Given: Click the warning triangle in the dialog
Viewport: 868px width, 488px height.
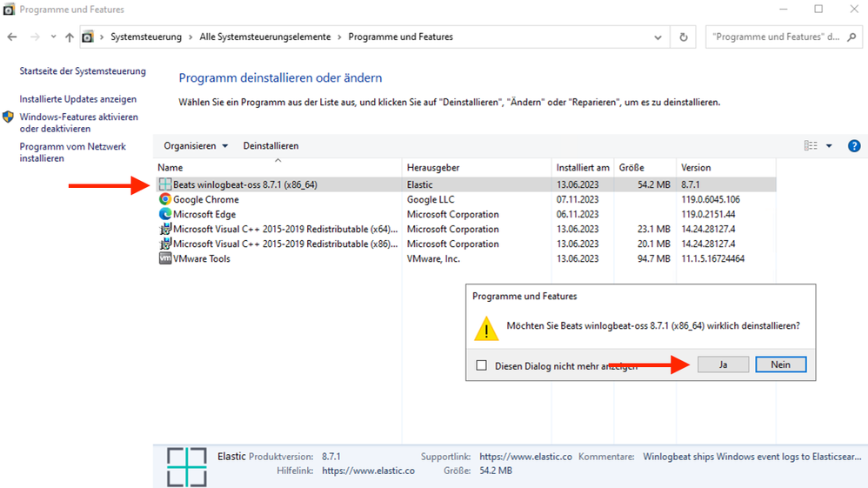Looking at the screenshot, I should click(x=486, y=329).
